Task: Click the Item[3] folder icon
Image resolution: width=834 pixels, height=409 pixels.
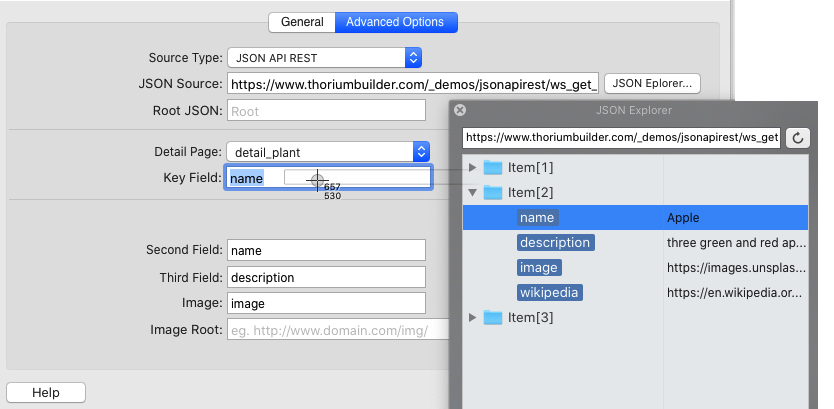Action: tap(493, 317)
